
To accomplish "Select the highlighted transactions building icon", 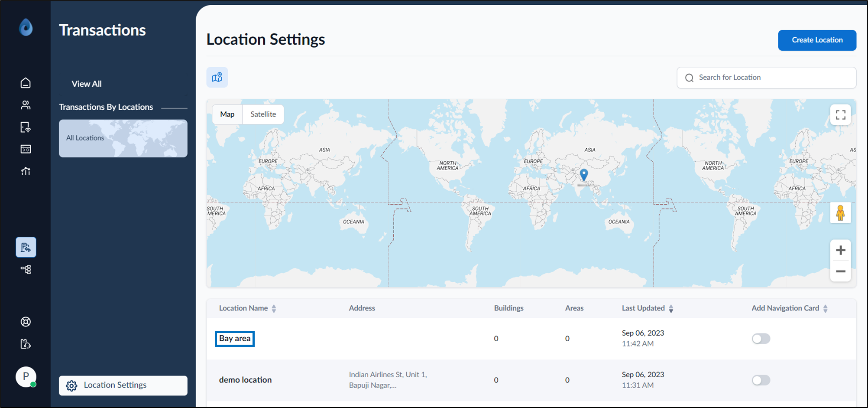I will (x=26, y=247).
